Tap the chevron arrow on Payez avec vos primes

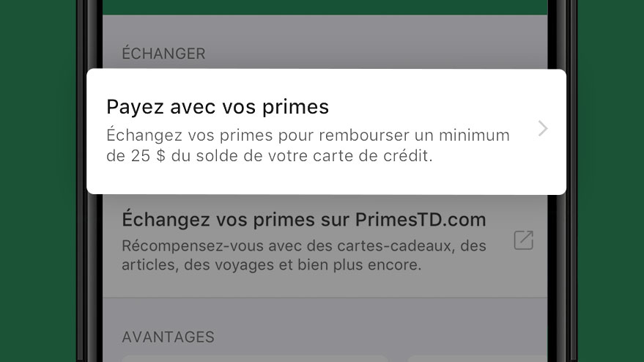pyautogui.click(x=543, y=129)
